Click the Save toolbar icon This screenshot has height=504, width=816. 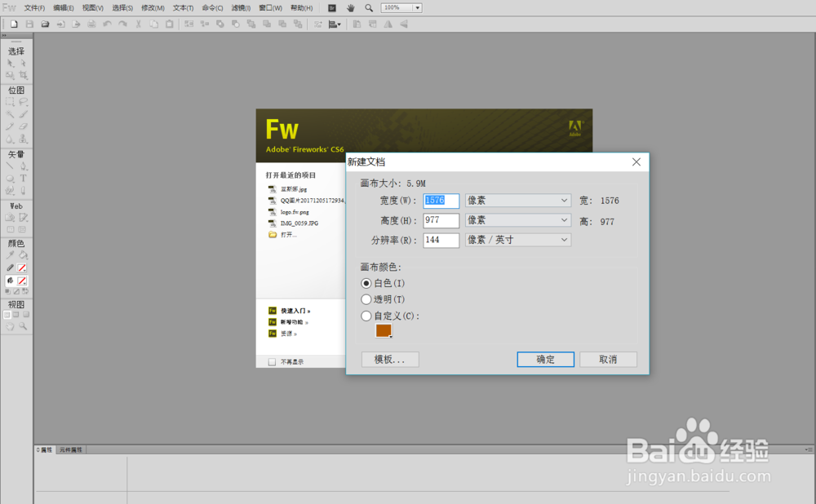click(29, 24)
